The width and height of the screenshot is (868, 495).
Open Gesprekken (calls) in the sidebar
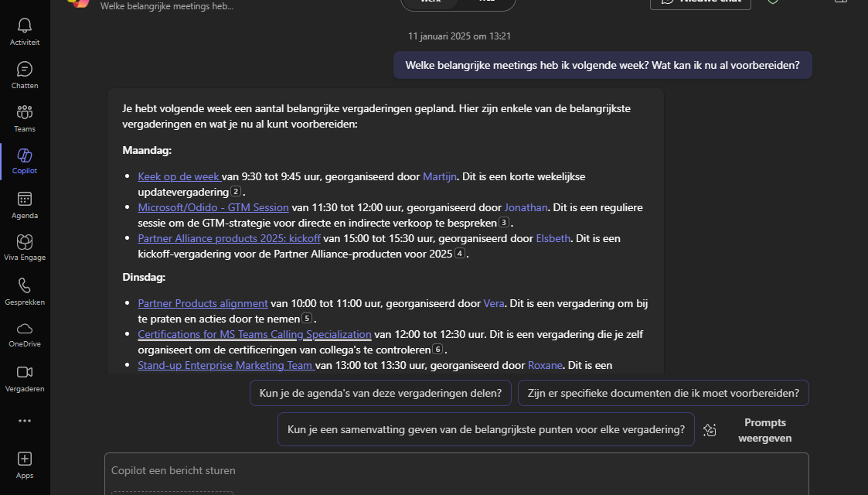tap(25, 292)
